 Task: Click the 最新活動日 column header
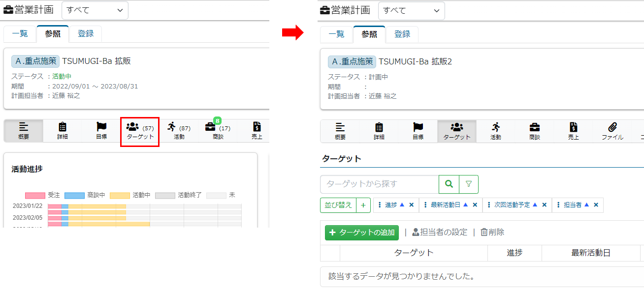coord(591,253)
